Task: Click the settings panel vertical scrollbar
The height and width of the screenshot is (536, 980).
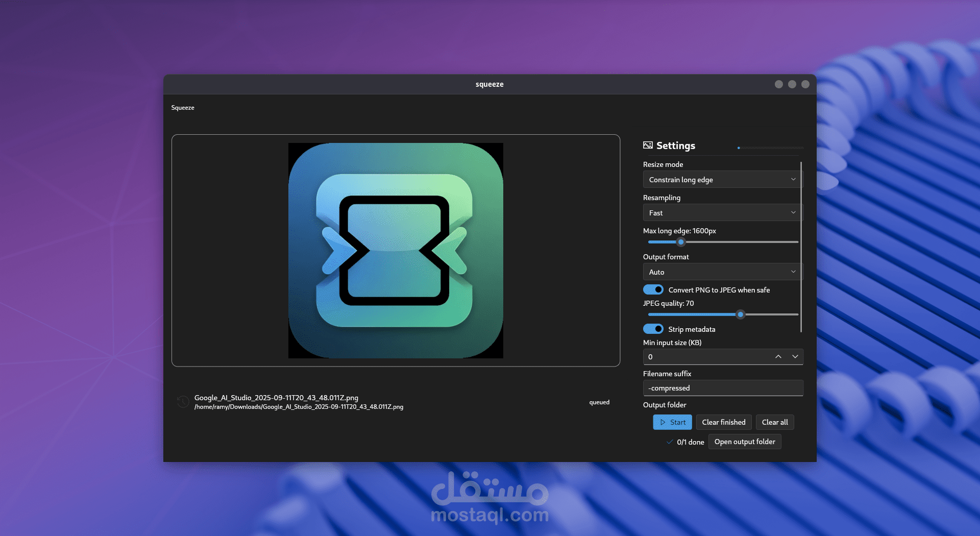Action: pyautogui.click(x=801, y=247)
